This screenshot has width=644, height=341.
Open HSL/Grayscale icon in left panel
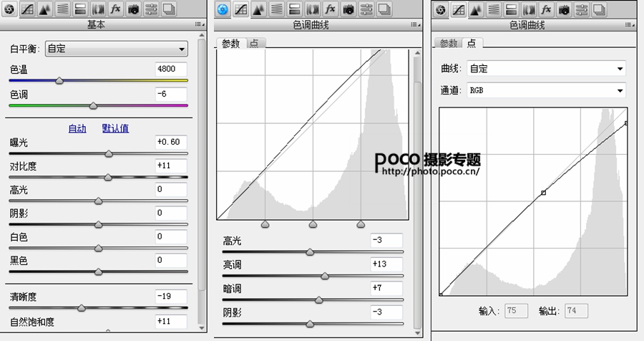[x=62, y=9]
